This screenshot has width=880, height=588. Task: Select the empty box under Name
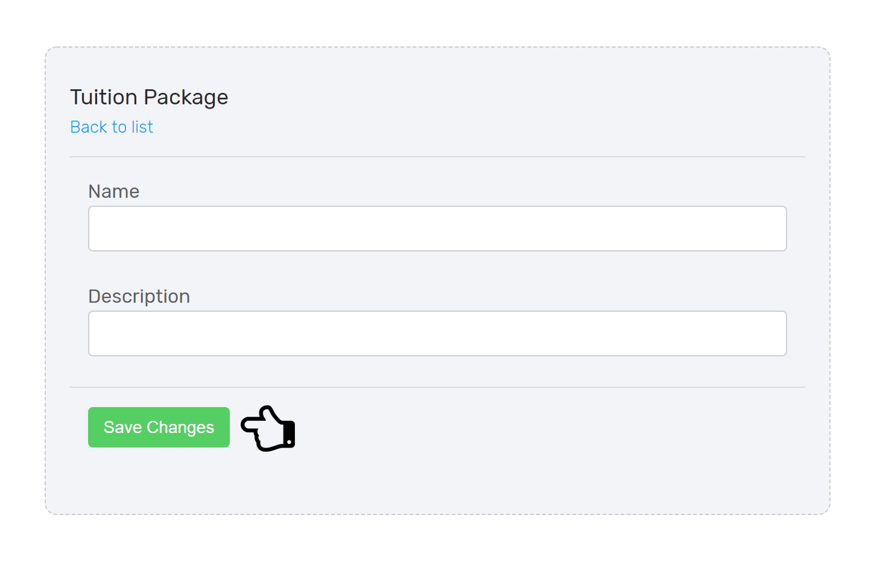(x=437, y=229)
